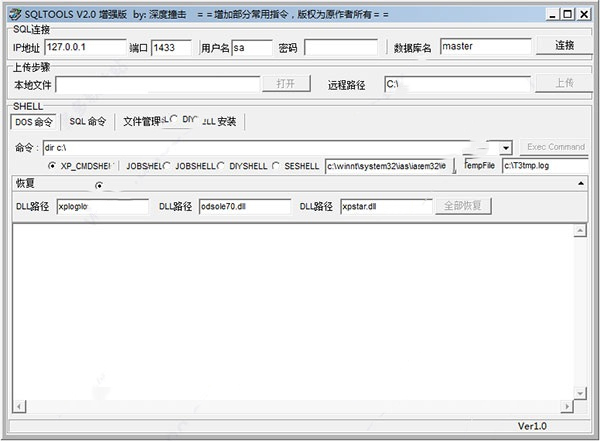Click the 全部恢复 restore all button
This screenshot has height=441, width=600.
[463, 206]
